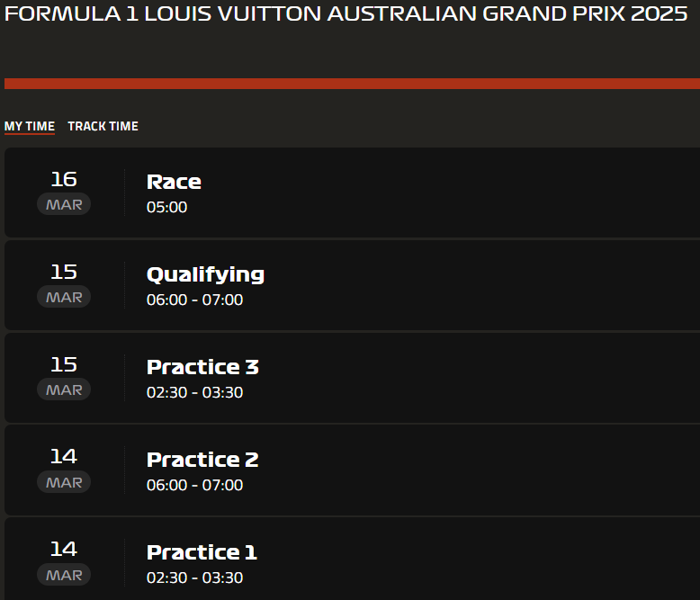Click the red divider bar under title
This screenshot has height=600, width=700.
pyautogui.click(x=352, y=84)
